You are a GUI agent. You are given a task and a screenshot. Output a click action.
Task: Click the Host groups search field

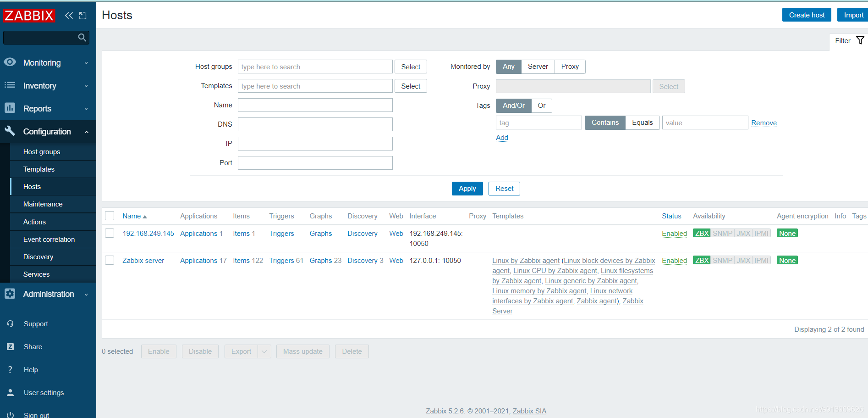click(x=315, y=67)
